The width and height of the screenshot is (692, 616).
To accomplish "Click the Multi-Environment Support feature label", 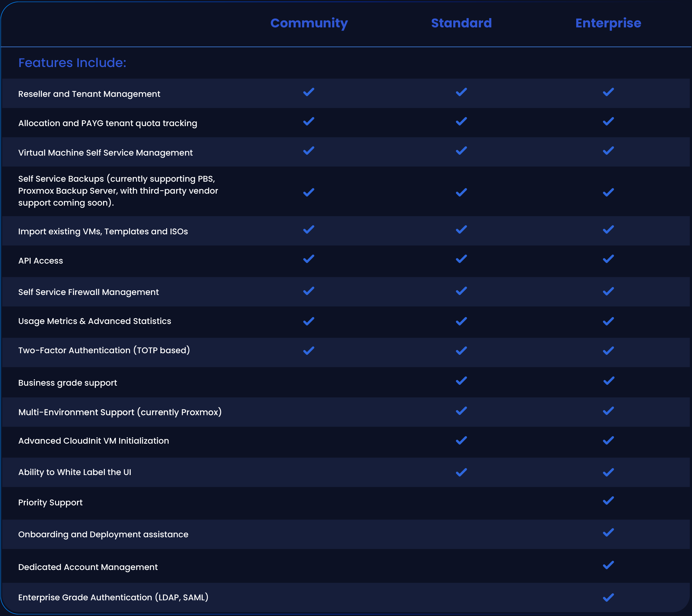I will pos(120,412).
